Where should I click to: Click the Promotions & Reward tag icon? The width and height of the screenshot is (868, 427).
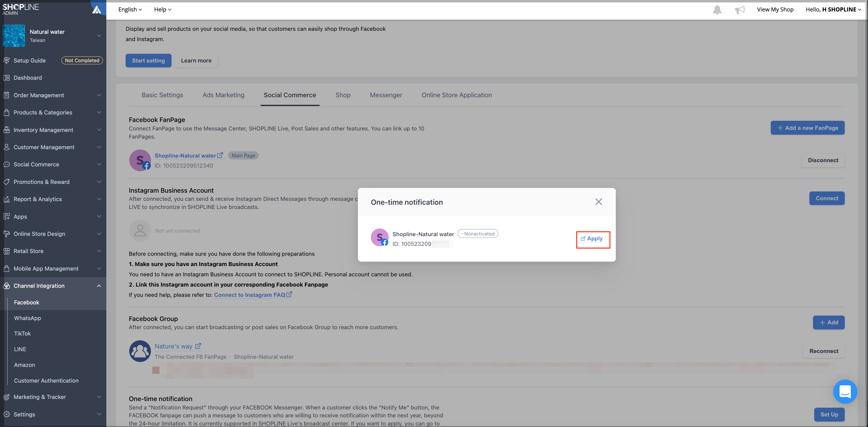click(x=6, y=182)
